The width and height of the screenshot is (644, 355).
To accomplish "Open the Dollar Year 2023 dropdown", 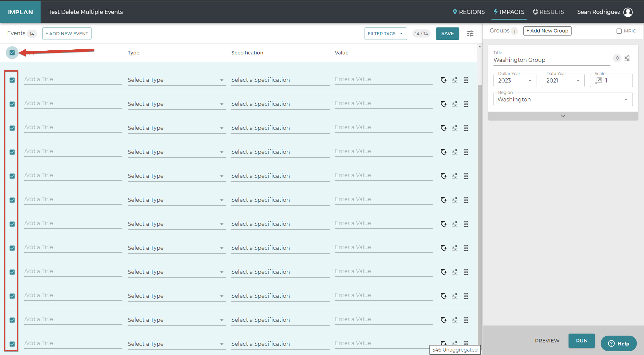I will [515, 80].
